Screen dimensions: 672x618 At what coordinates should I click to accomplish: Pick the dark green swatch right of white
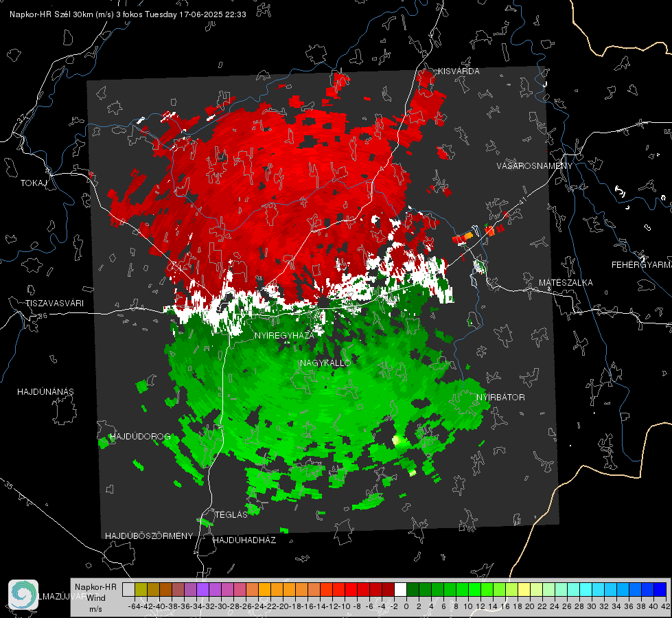click(413, 589)
